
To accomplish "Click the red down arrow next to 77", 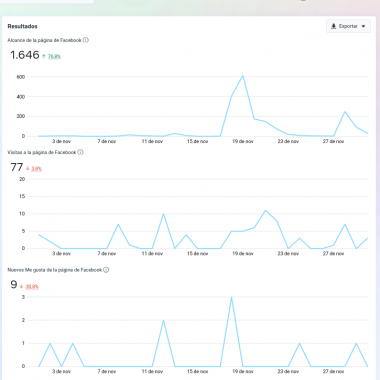I will [x=28, y=169].
